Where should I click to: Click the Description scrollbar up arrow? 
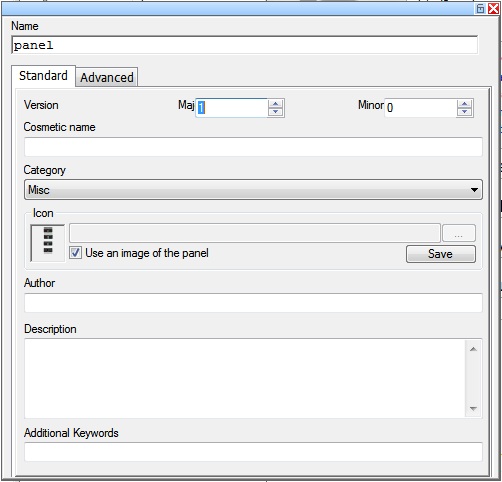(x=473, y=349)
